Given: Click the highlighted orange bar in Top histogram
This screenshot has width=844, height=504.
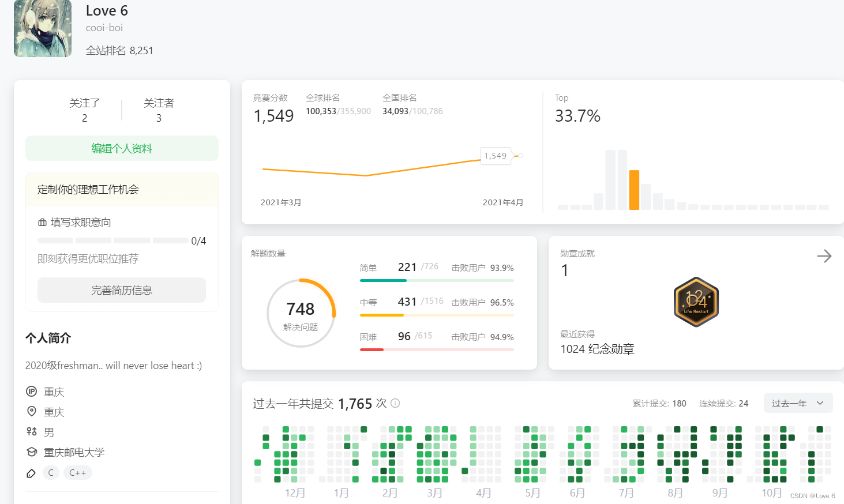Looking at the screenshot, I should (x=634, y=190).
